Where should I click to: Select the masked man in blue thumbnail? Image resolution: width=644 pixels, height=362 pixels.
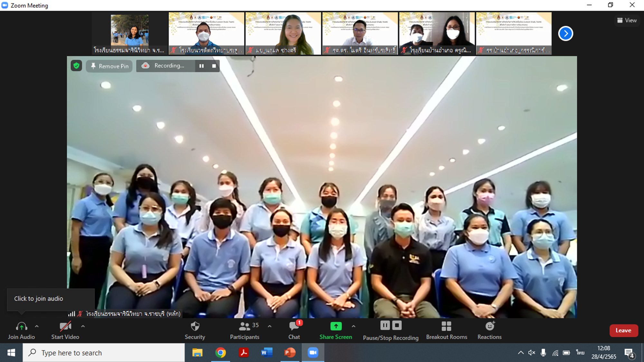[206, 33]
